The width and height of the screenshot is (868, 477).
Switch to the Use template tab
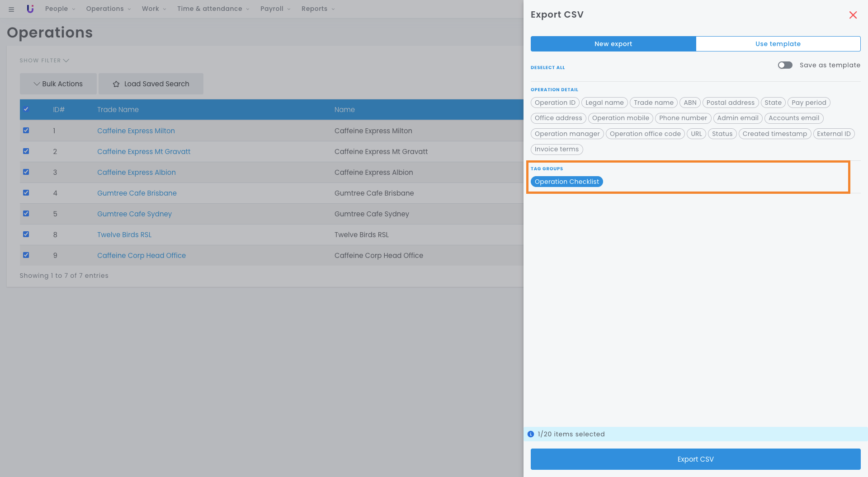pos(778,44)
